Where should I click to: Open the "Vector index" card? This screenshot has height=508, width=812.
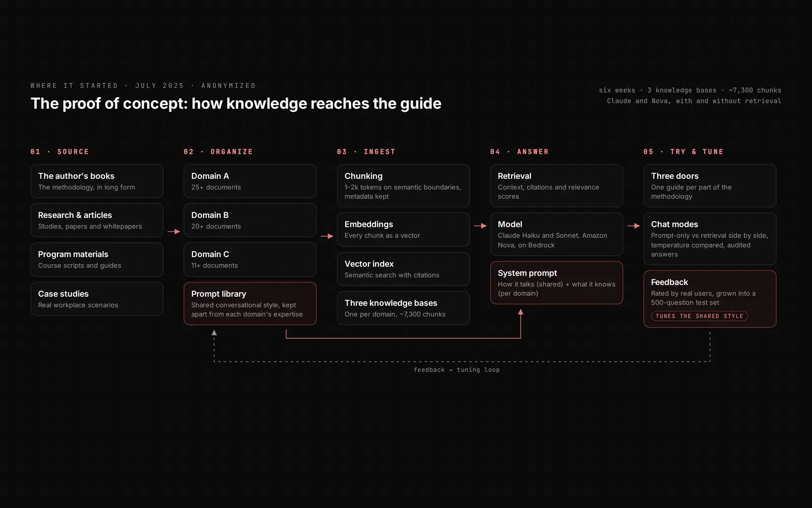coord(403,269)
